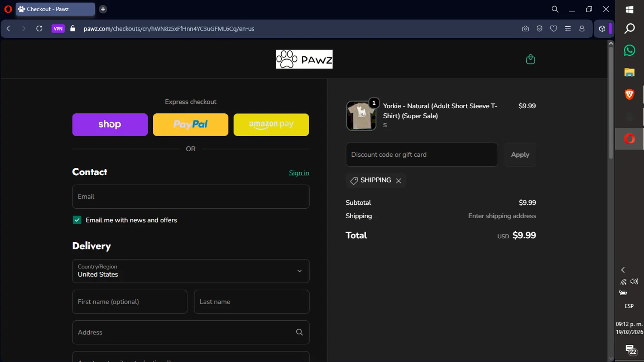Open File Explorer from taskbar

629,73
